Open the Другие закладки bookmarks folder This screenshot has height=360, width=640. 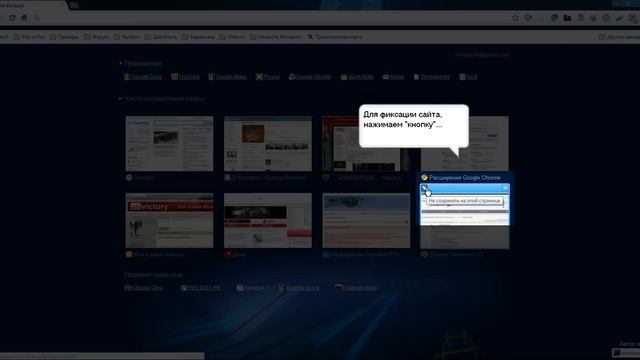pos(619,37)
